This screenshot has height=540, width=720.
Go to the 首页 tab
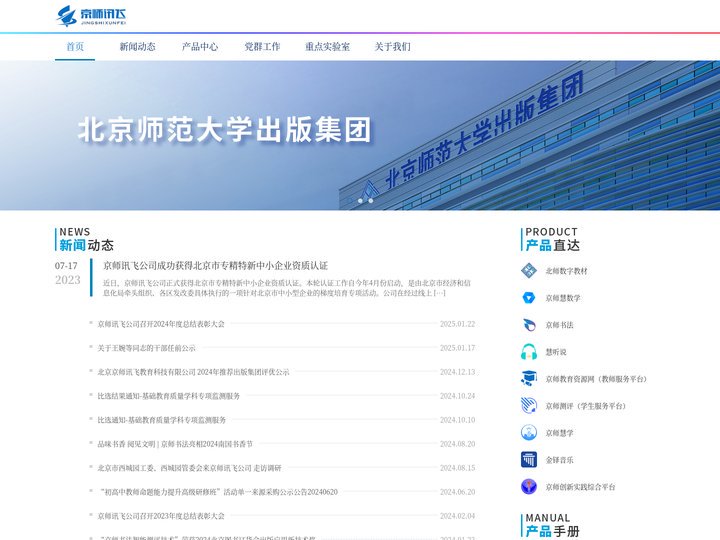75,46
